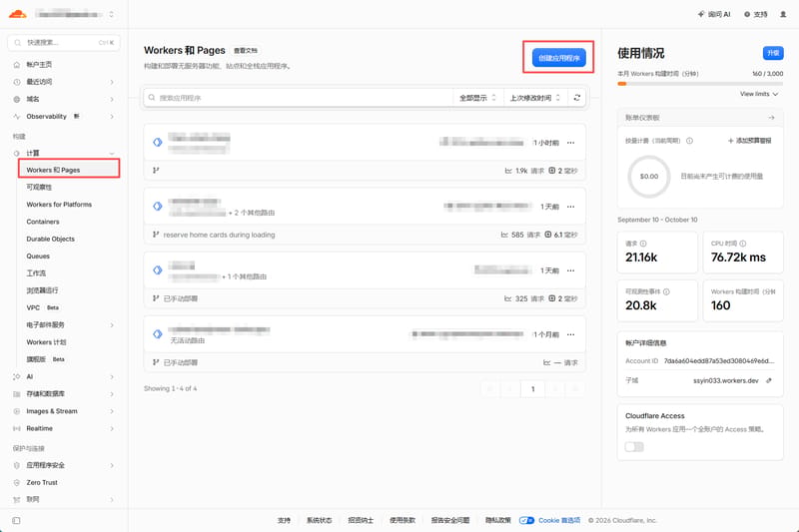Click info icon beside 按量计费
The image size is (799, 532).
click(x=689, y=141)
